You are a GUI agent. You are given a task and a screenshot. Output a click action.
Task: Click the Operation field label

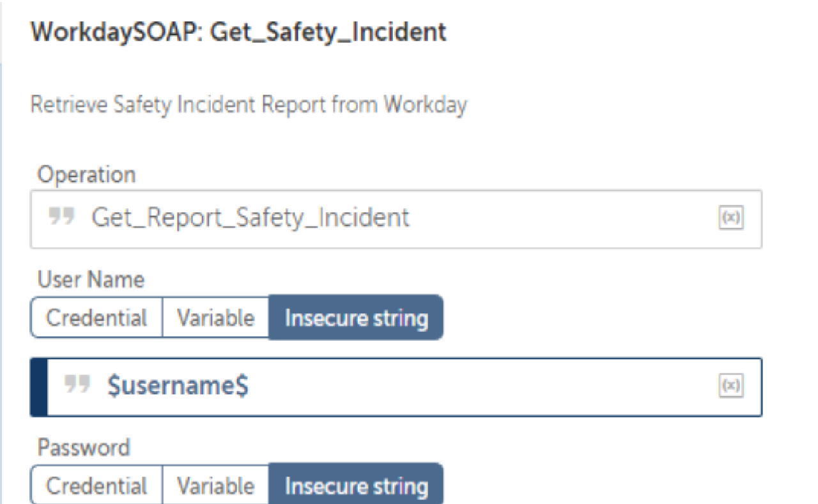point(87,175)
